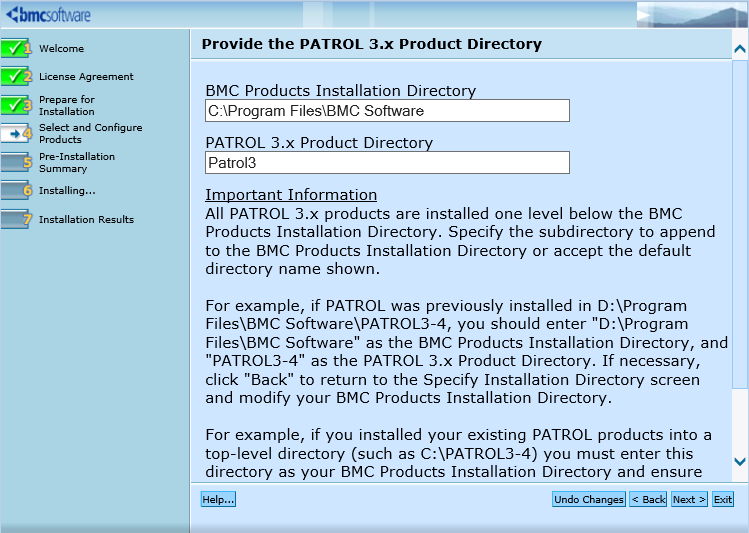This screenshot has height=533, width=749.
Task: Click the BMC Products Installation Directory label
Action: 341,91
